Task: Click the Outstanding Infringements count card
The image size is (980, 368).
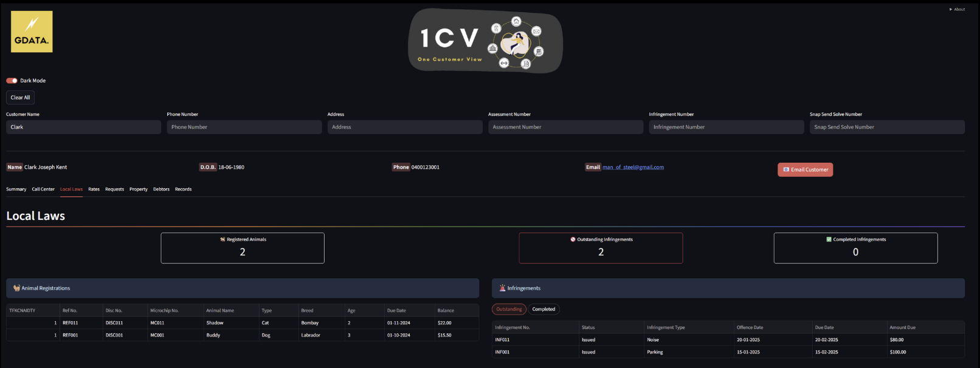Action: coord(601,248)
